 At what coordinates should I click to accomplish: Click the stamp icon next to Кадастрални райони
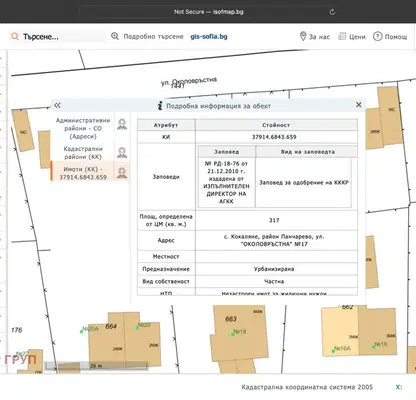(x=122, y=153)
